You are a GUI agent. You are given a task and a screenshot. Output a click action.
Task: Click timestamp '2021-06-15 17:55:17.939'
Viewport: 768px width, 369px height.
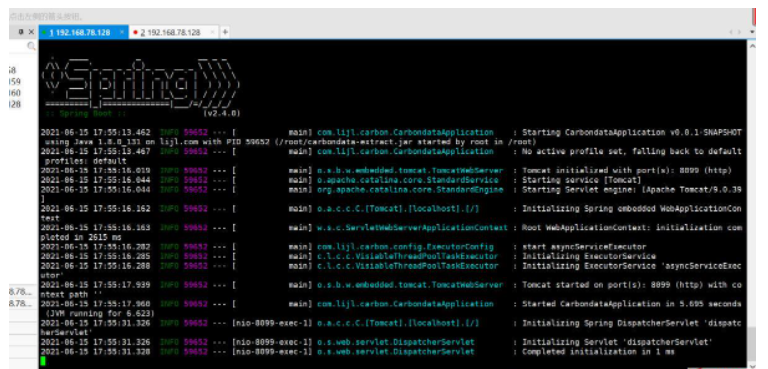pos(96,285)
